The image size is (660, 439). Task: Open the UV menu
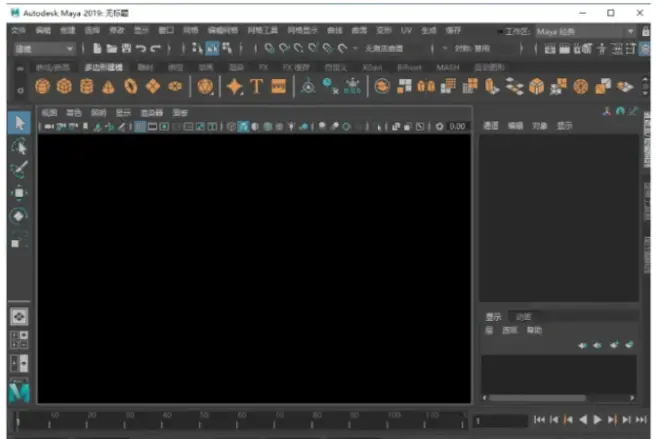point(406,32)
